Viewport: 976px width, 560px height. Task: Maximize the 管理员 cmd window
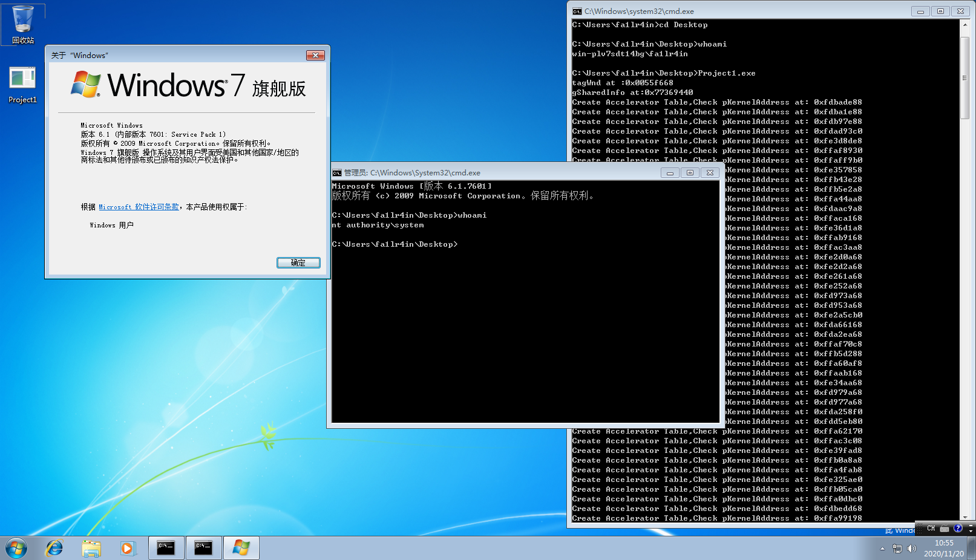coord(690,173)
